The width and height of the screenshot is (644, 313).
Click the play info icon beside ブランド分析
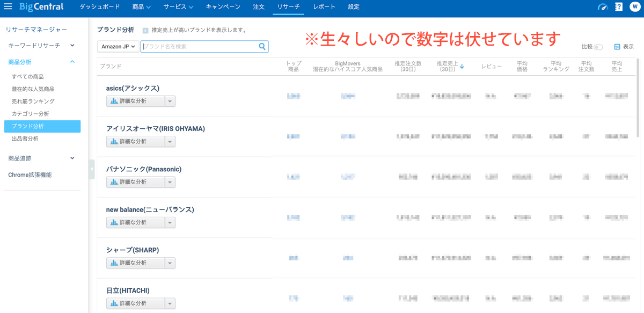(145, 31)
